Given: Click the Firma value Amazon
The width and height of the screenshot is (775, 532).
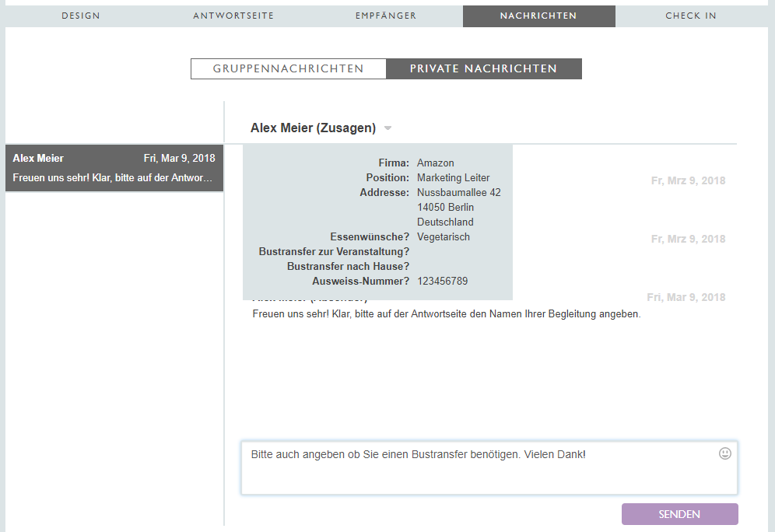Looking at the screenshot, I should tap(434, 163).
